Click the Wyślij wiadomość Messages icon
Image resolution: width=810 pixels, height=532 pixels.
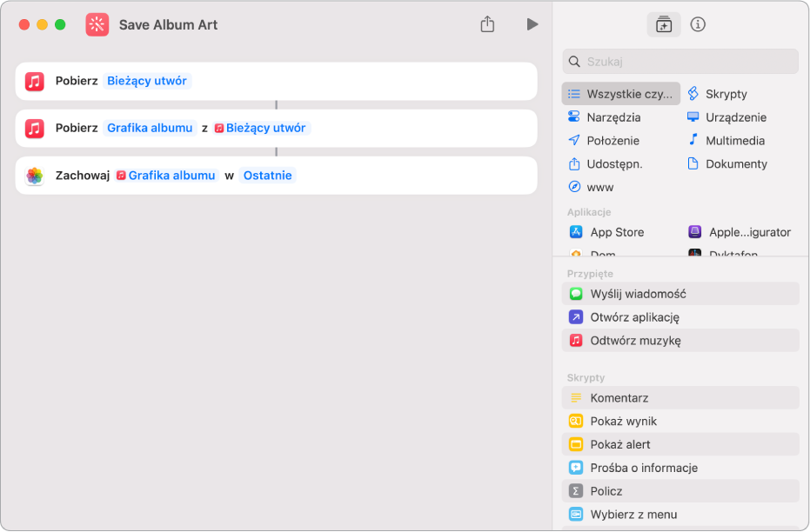pyautogui.click(x=576, y=294)
